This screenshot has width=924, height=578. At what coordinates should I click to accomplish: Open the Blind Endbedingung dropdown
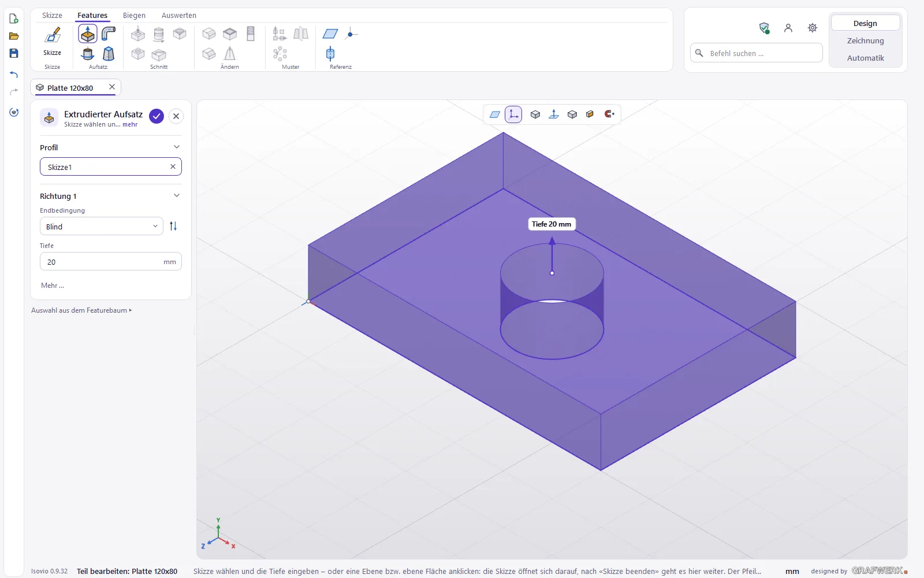102,226
